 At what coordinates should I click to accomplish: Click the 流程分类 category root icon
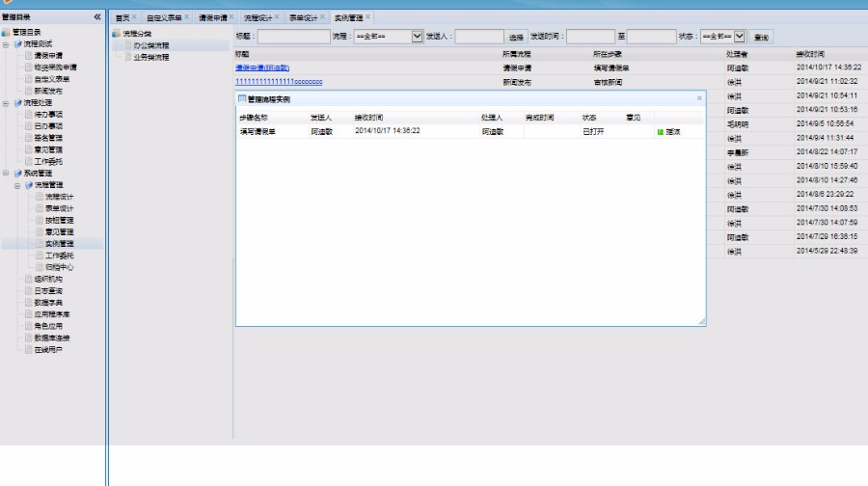point(117,34)
